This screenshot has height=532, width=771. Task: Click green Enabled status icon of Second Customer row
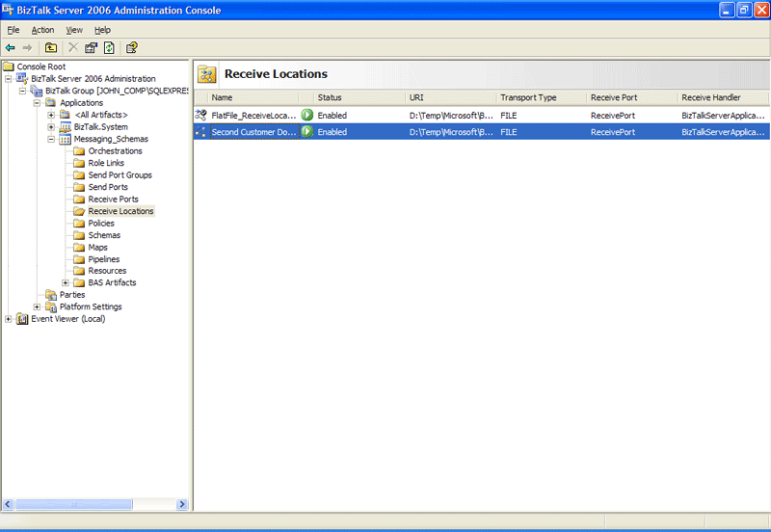(307, 132)
